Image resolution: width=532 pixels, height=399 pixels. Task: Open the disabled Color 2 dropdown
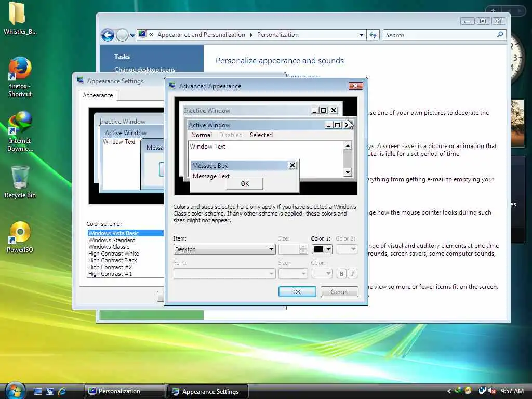pos(347,249)
